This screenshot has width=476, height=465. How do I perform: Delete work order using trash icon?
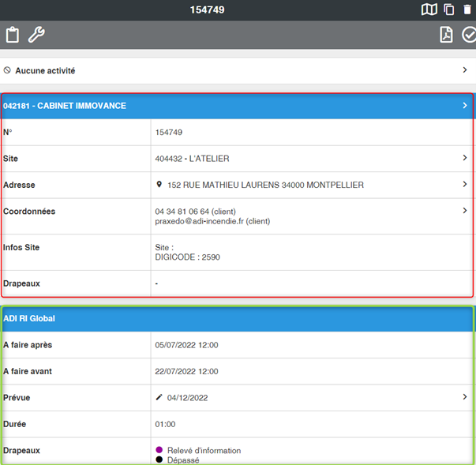[467, 9]
